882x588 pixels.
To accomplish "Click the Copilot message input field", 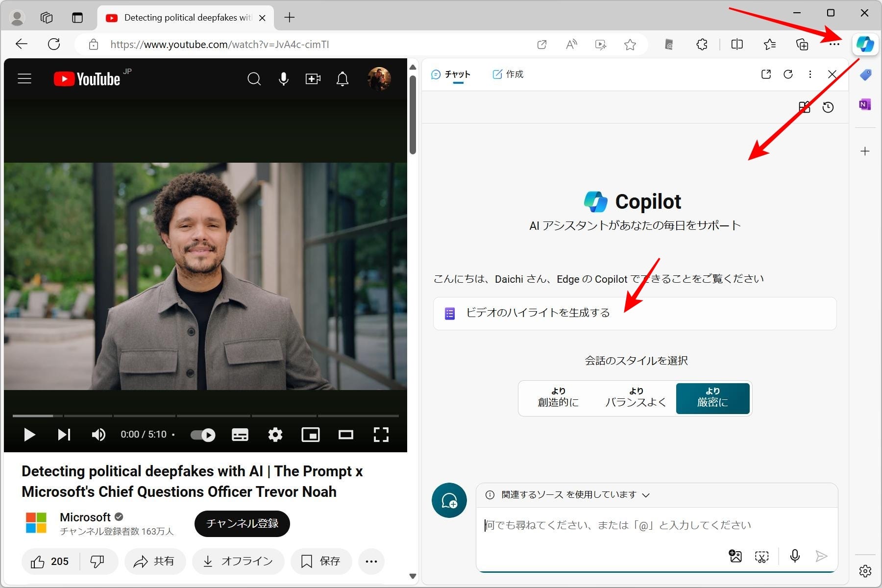I will (x=657, y=525).
